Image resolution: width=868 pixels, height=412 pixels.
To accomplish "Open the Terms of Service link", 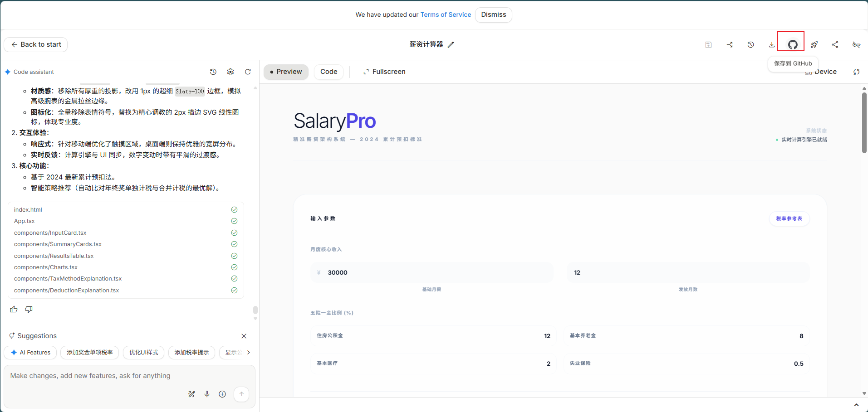I will pyautogui.click(x=446, y=15).
